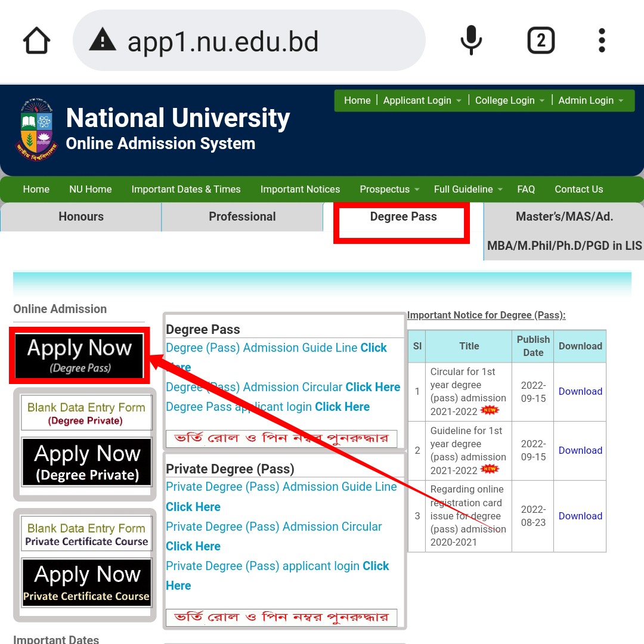Screen dimensions: 644x644
Task: Click Bengali roll and PIN recovery under Degree Pass
Action: tap(281, 438)
